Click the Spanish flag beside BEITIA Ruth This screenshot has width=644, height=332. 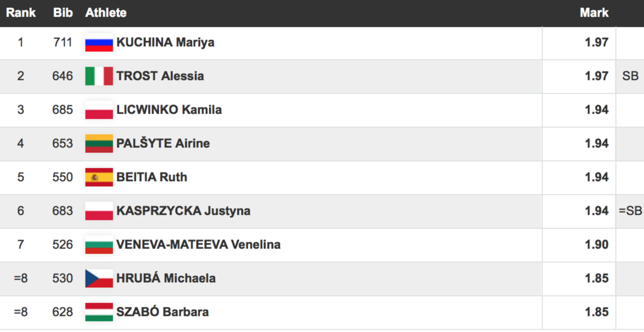(x=99, y=177)
